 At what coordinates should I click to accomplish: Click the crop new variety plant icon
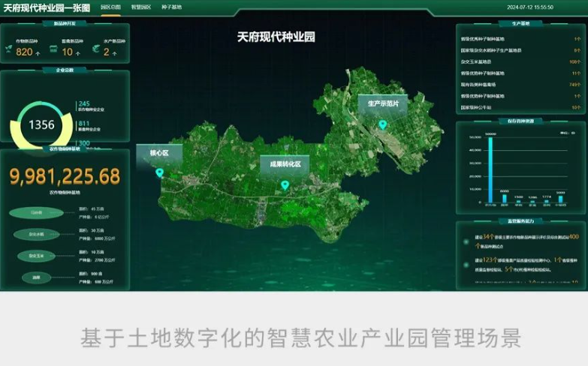coord(8,52)
